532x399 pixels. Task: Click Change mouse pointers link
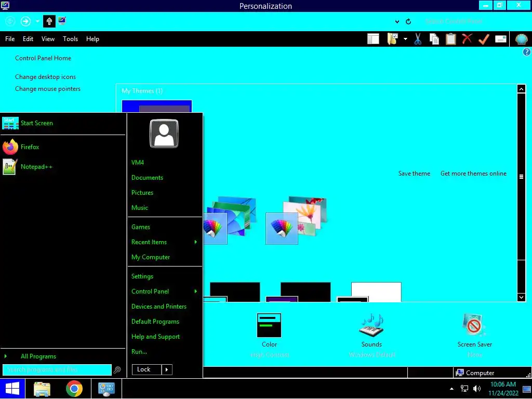tap(48, 89)
